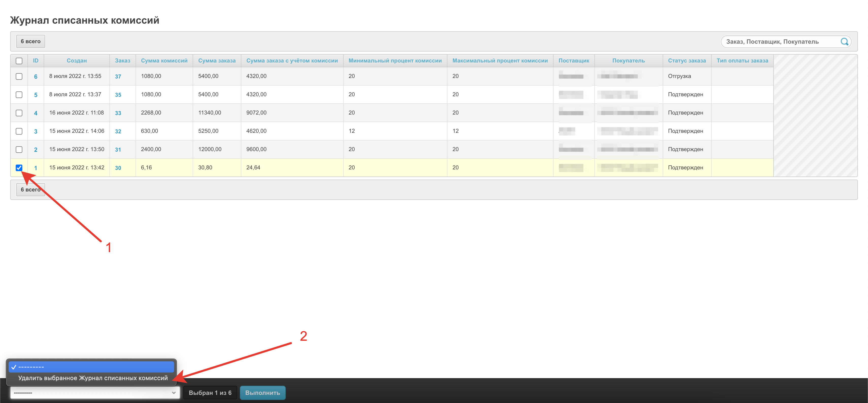
Task: Select 'Удалить выбранное Журнал списанных комиссий' option
Action: 93,378
